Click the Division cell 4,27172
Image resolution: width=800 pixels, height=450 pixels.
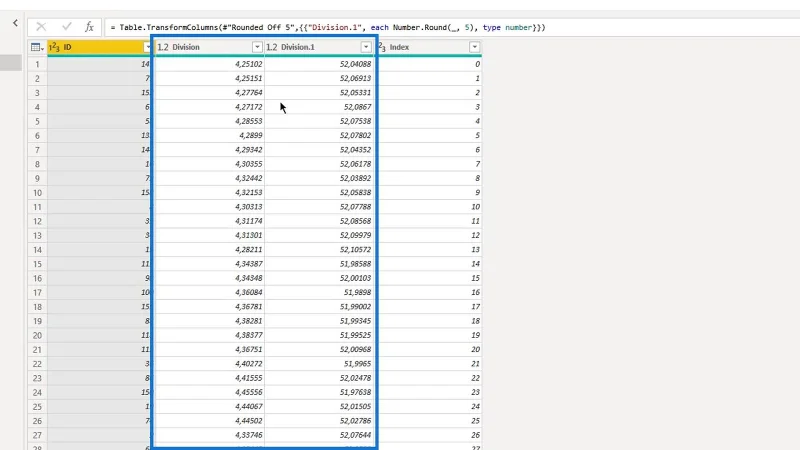click(209, 107)
